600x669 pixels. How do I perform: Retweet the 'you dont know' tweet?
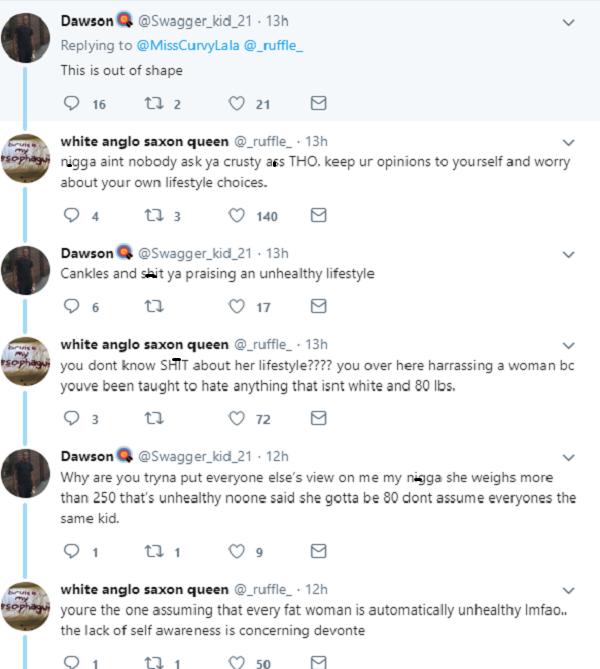pos(154,419)
